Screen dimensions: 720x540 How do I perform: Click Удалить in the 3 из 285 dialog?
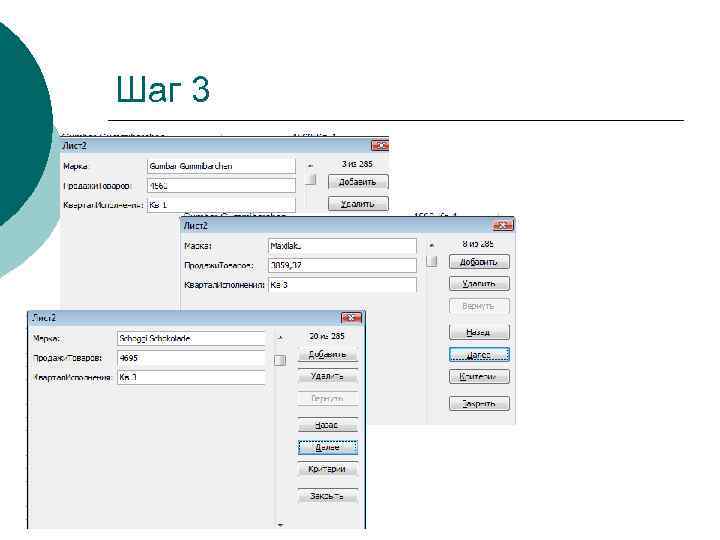click(358, 203)
